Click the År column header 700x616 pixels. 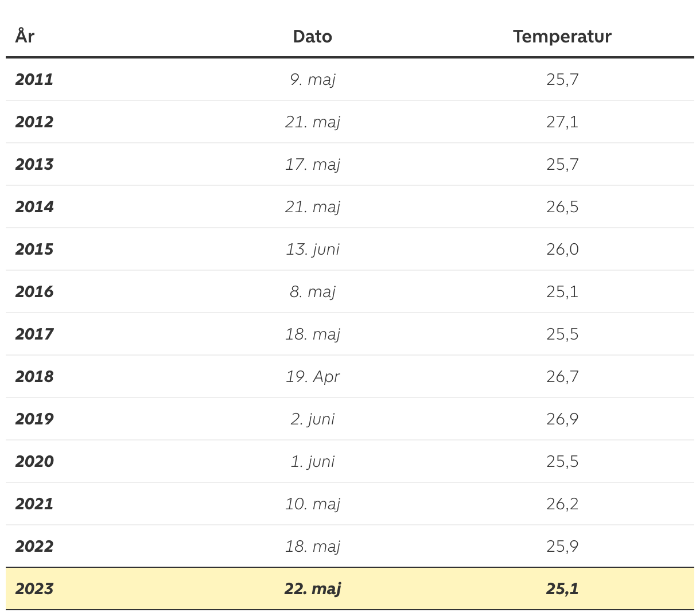click(25, 36)
